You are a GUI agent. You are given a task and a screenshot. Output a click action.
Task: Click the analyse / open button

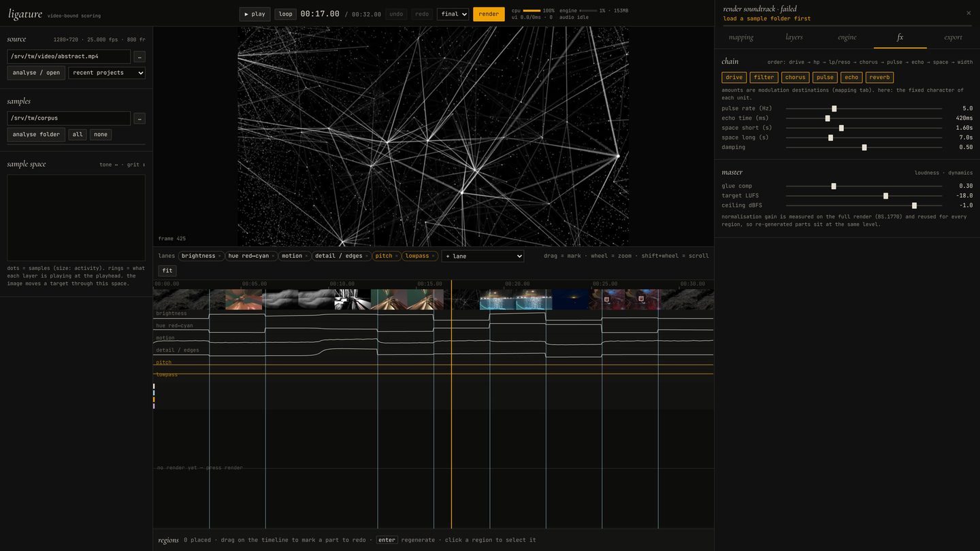pos(36,73)
